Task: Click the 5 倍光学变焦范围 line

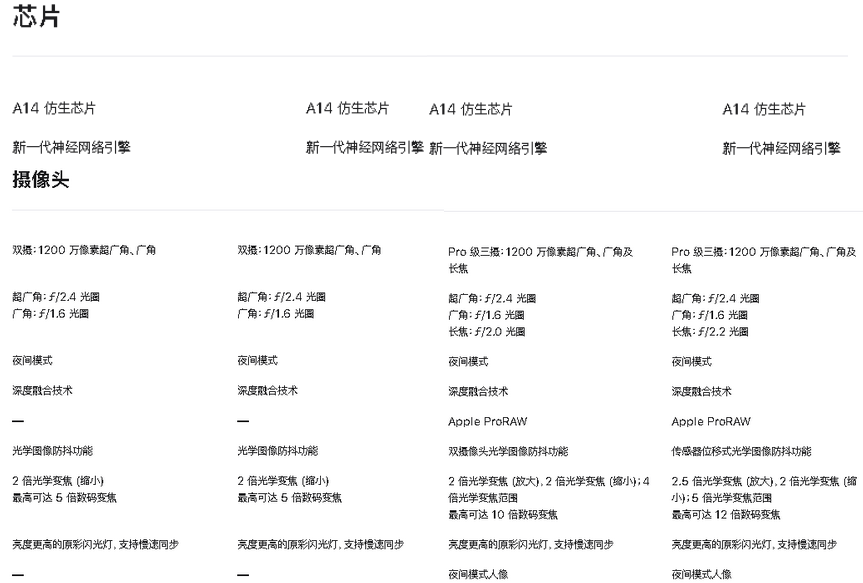Action: (731, 498)
